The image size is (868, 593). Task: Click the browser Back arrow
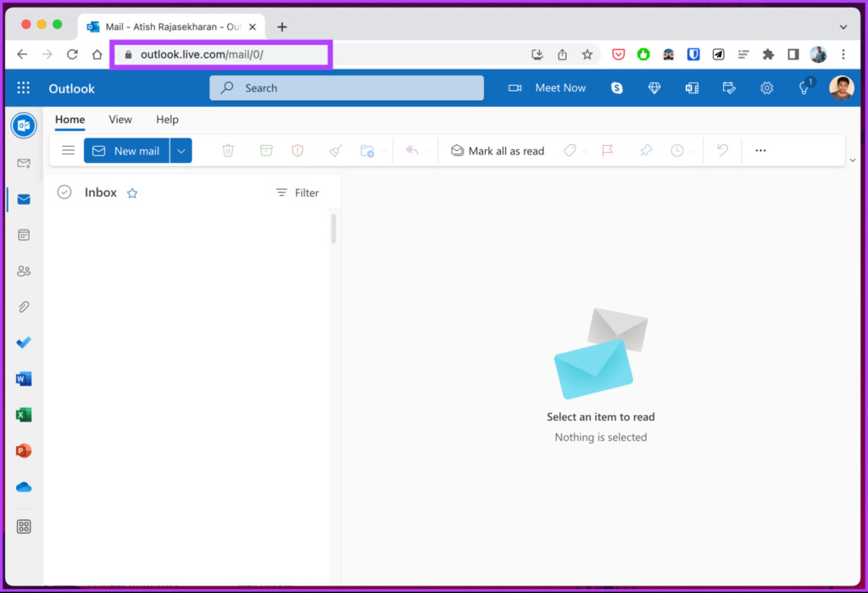pyautogui.click(x=22, y=54)
